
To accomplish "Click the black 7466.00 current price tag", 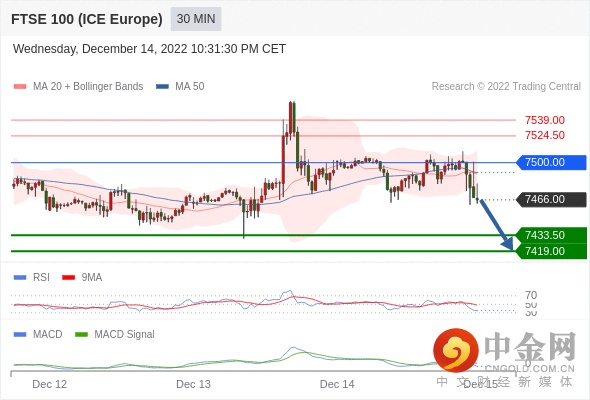I will pyautogui.click(x=551, y=199).
